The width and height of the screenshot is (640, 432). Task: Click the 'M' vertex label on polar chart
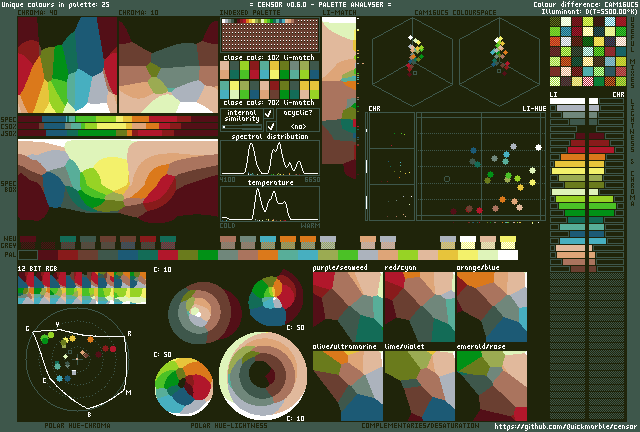click(129, 392)
